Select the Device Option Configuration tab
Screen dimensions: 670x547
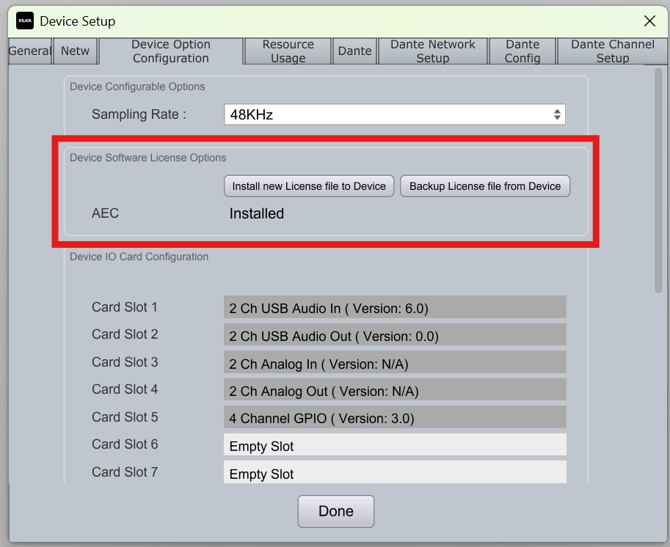pos(171,51)
